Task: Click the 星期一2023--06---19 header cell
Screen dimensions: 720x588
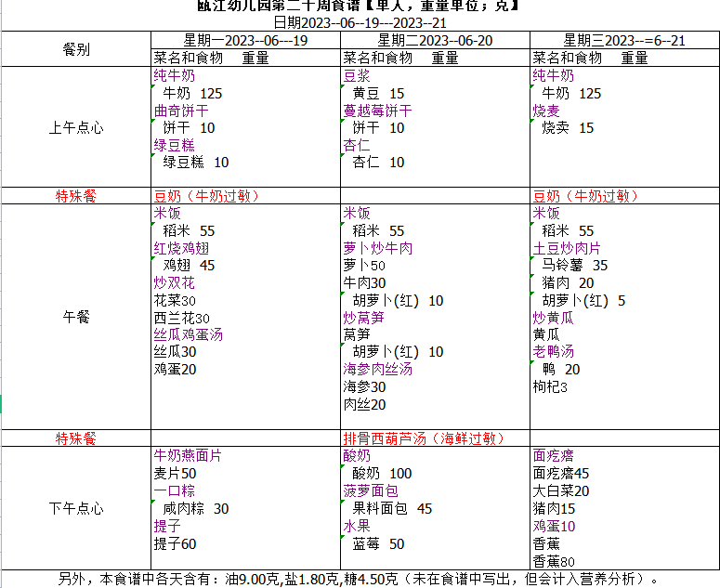Action: pyautogui.click(x=245, y=40)
